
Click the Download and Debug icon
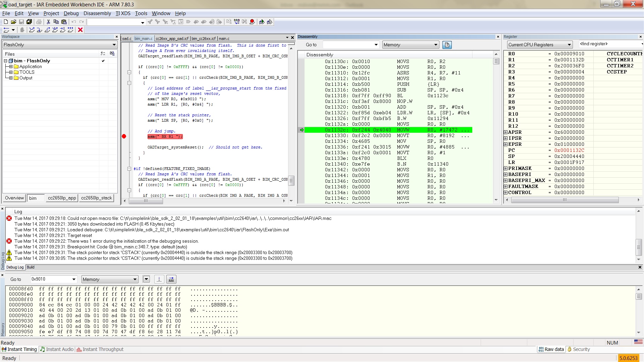pyautogui.click(x=262, y=22)
